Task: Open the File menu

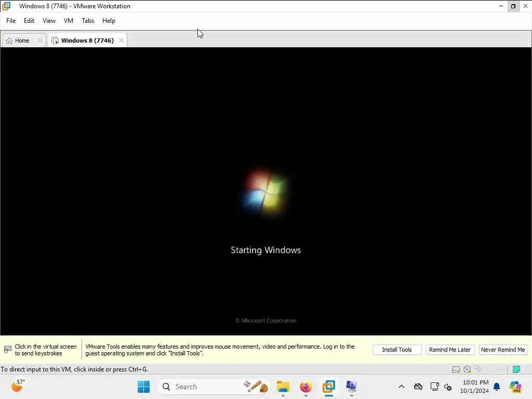Action: pyautogui.click(x=11, y=21)
